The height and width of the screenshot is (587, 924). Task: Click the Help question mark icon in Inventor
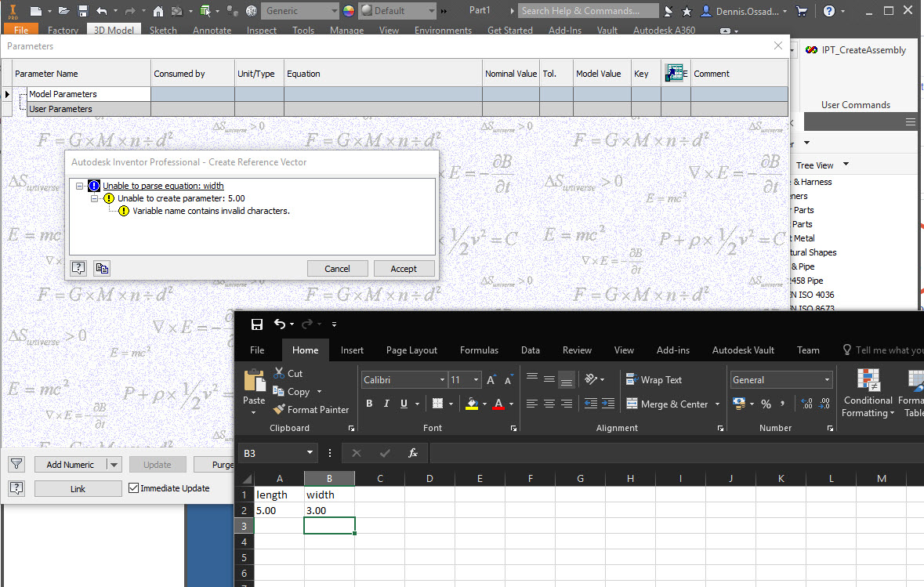(x=829, y=11)
